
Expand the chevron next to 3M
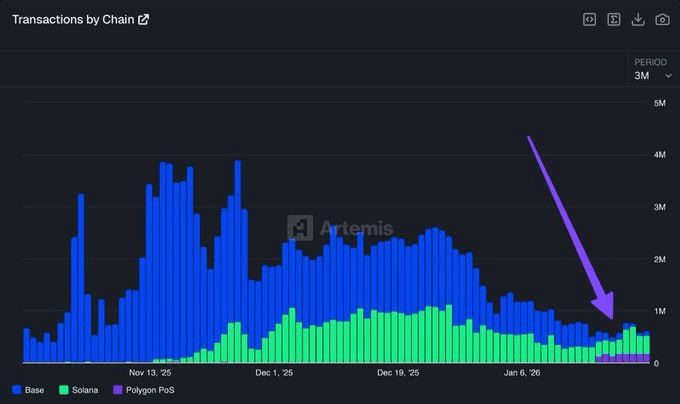[668, 76]
